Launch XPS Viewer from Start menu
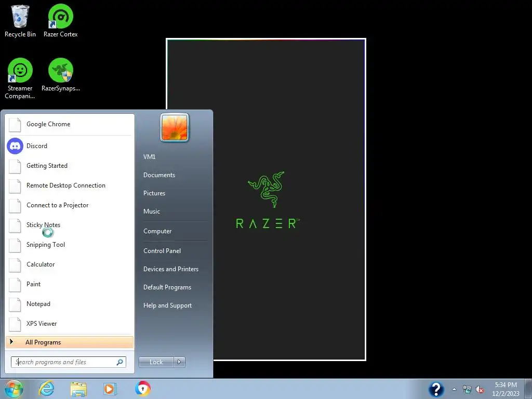The height and width of the screenshot is (399, 532). coord(70,323)
